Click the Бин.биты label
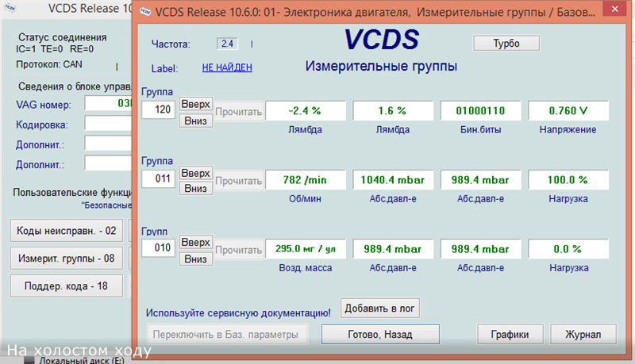The height and width of the screenshot is (364, 635). tap(481, 130)
